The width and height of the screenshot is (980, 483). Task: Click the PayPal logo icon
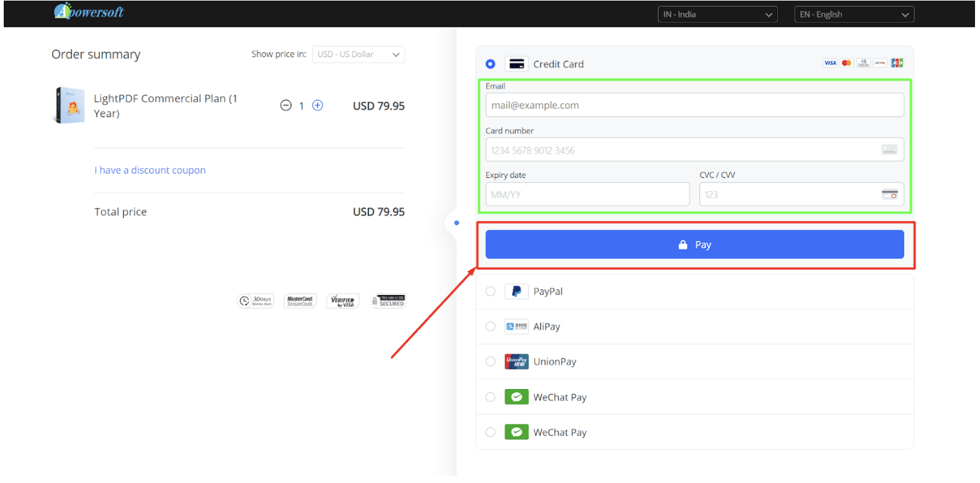coord(517,291)
